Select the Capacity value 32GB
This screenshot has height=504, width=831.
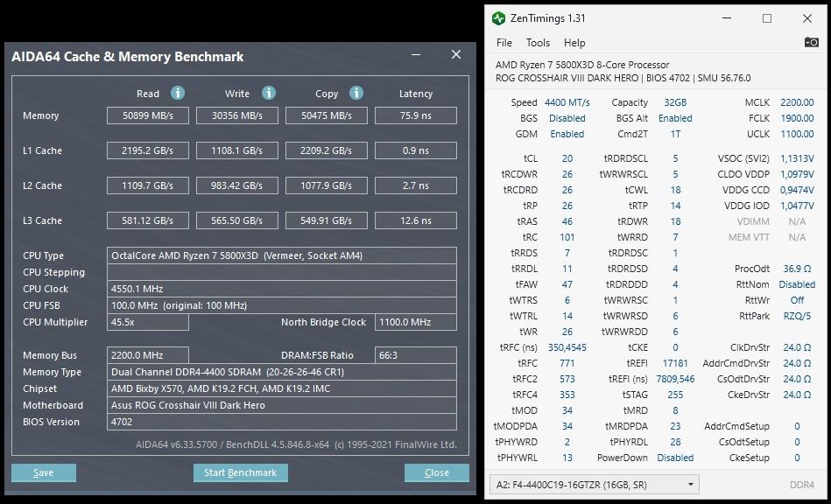[675, 102]
